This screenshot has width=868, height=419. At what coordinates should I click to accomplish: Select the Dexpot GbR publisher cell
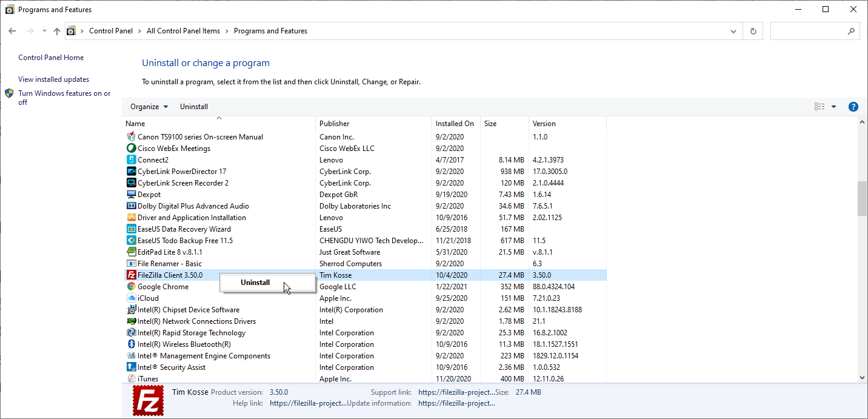[x=338, y=195]
